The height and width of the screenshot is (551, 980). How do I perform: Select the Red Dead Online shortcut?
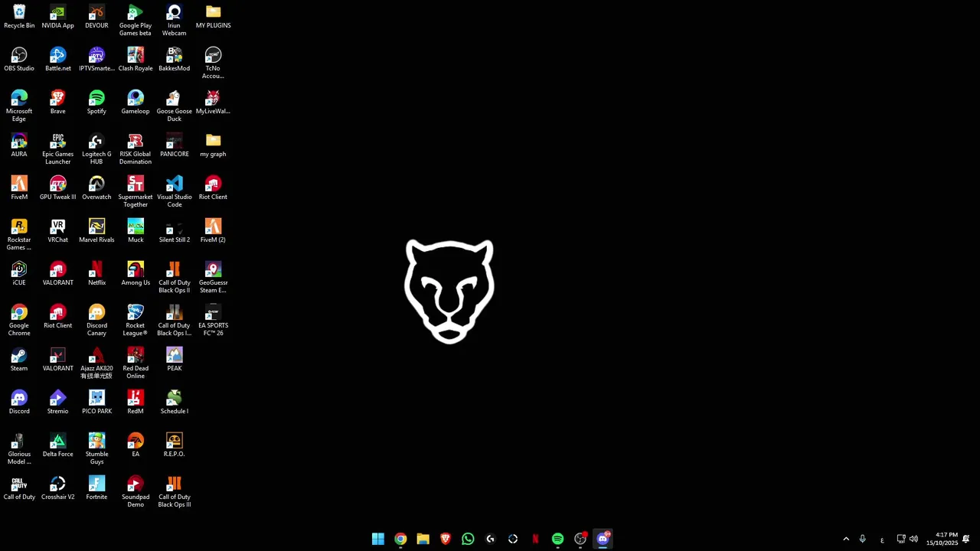pos(136,364)
